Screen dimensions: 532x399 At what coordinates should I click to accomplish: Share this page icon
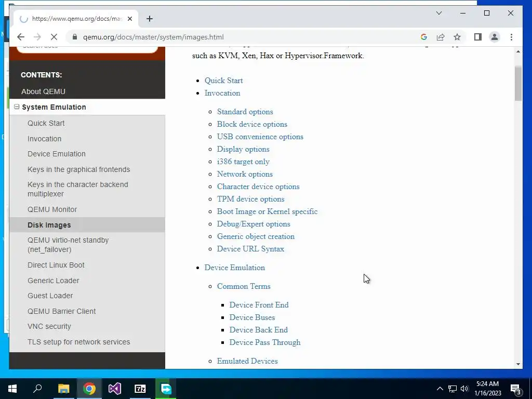(441, 37)
